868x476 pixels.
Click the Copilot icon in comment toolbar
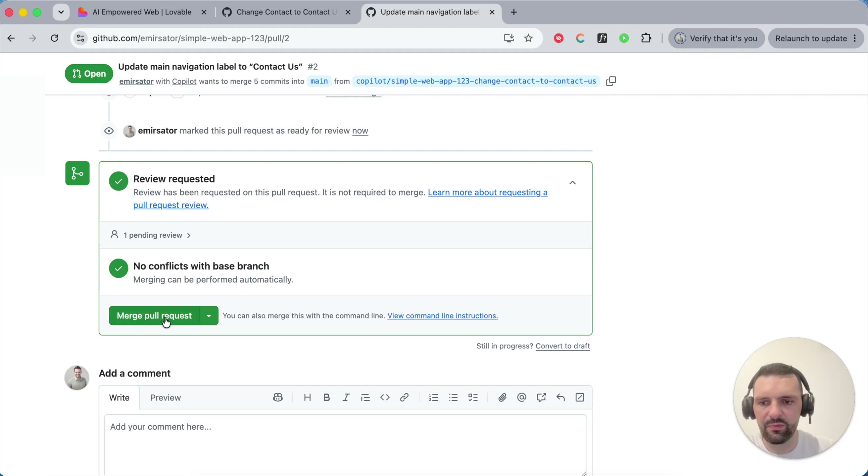[x=278, y=397]
